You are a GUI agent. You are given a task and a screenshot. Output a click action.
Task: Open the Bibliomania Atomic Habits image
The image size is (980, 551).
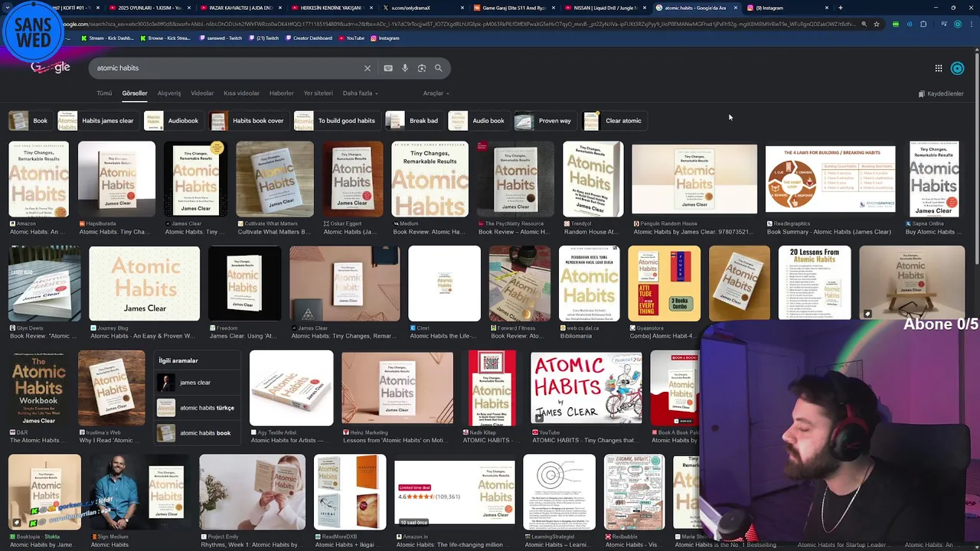(x=590, y=283)
